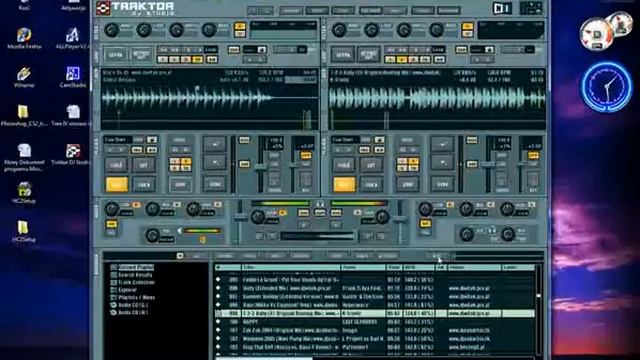Toggle right channel first EQ kill switch
The width and height of the screenshot is (640, 360).
tap(449, 204)
